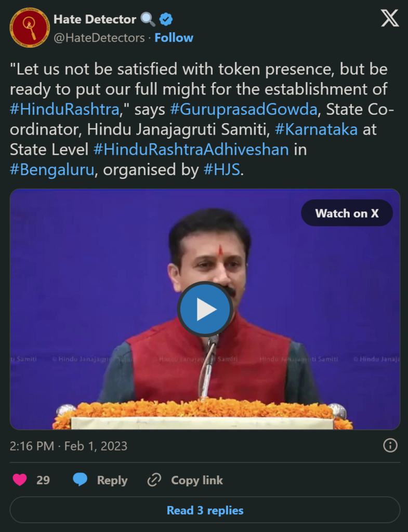Image resolution: width=408 pixels, height=532 pixels.
Task: Click the reply speech bubble icon
Action: (80, 480)
